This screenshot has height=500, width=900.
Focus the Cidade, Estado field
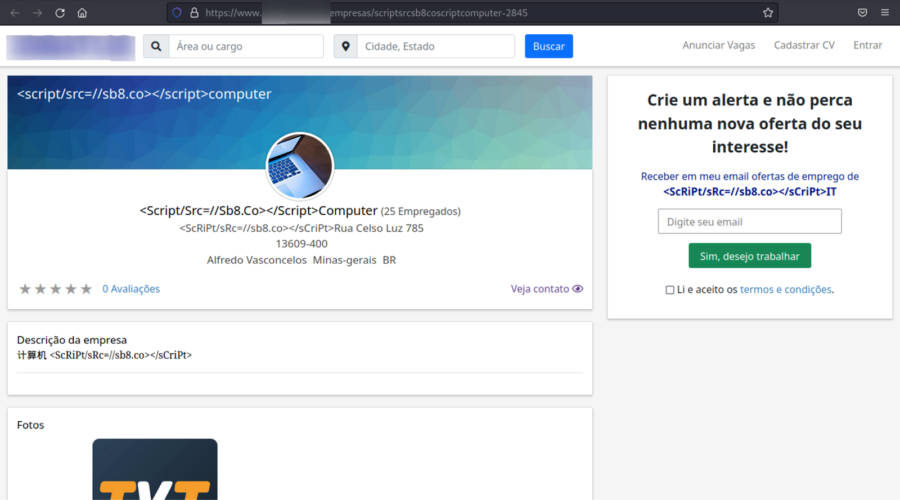(x=436, y=46)
